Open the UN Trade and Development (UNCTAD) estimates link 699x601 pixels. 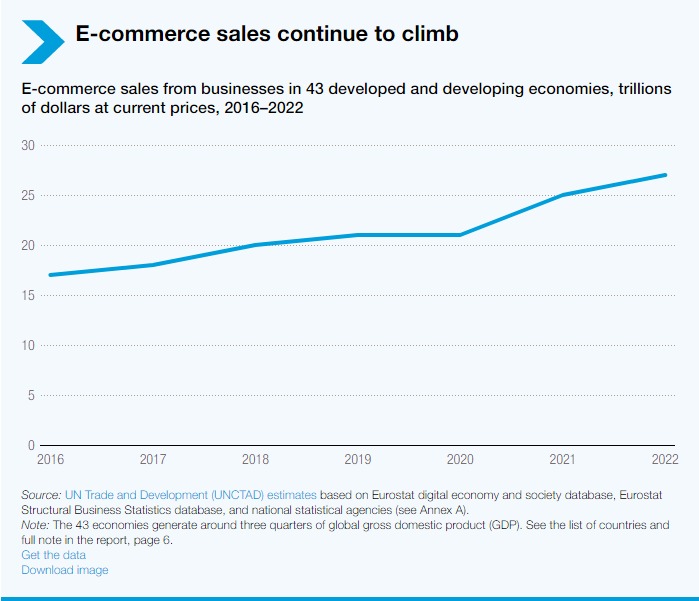[x=191, y=495]
